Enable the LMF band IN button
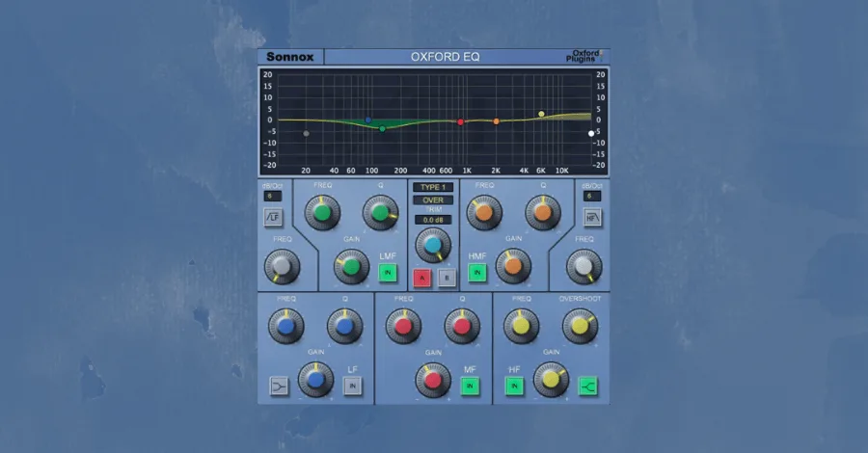The height and width of the screenshot is (453, 868). pyautogui.click(x=388, y=272)
